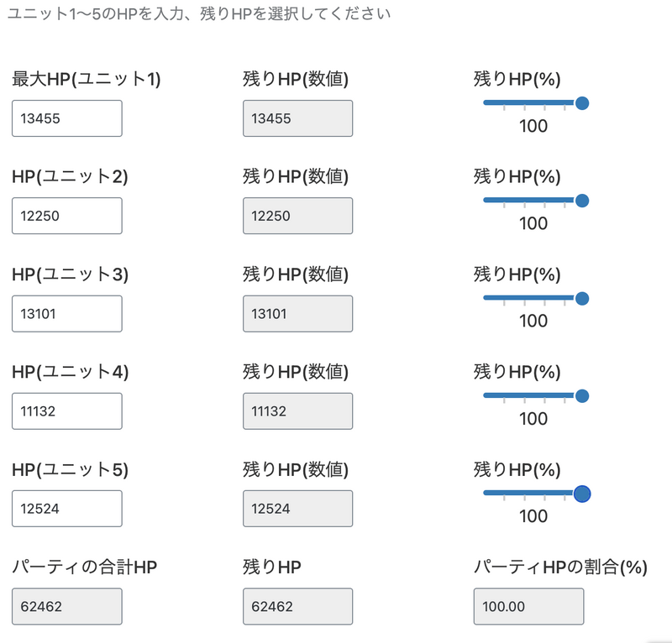Viewport: 672px width, 643px height.
Task: Click unit 2 残りHP(数値) field showing 12250
Action: (297, 216)
